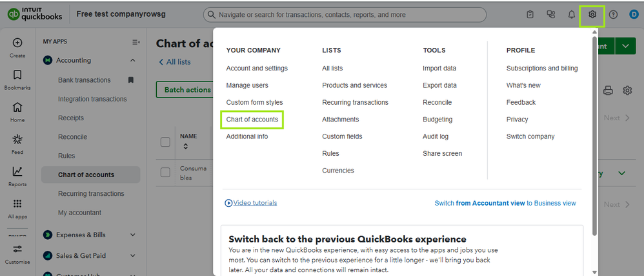Click Switch from Accountant view to Business view
The width and height of the screenshot is (644, 276).
pyautogui.click(x=505, y=203)
